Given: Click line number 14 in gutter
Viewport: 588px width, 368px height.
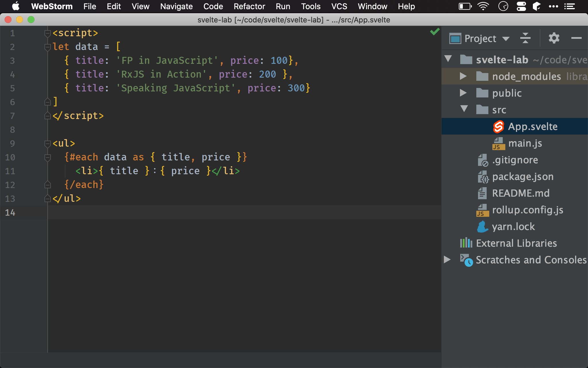Looking at the screenshot, I should 10,212.
